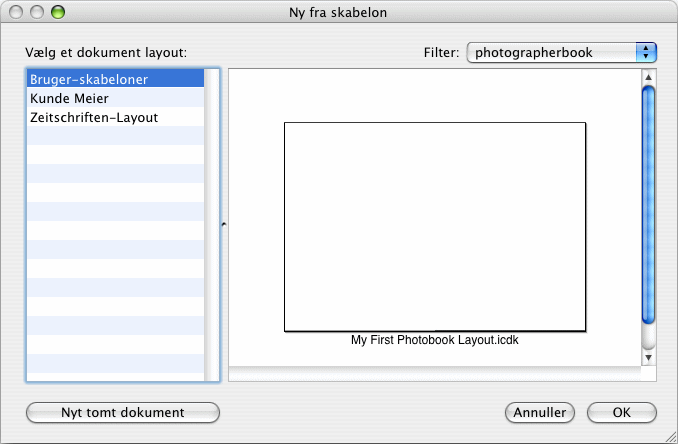678x444 pixels.
Task: Click the green zoom window button
Action: pos(58,12)
